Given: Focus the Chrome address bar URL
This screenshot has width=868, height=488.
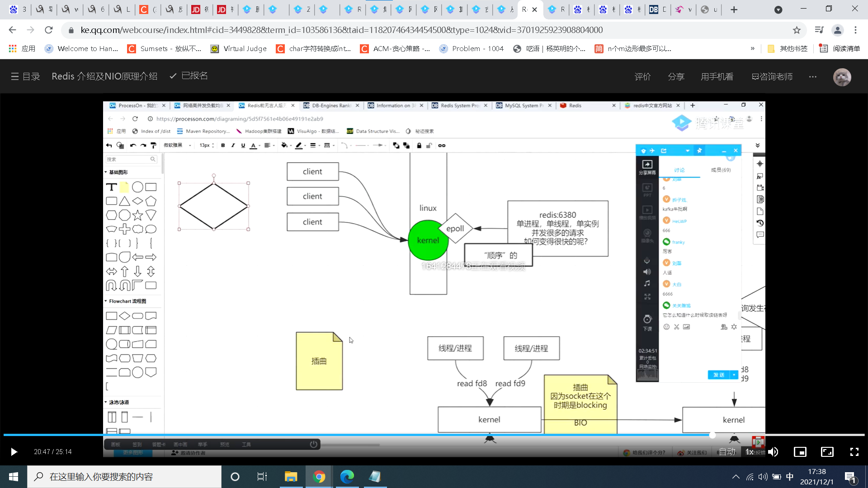Looking at the screenshot, I should pyautogui.click(x=341, y=30).
